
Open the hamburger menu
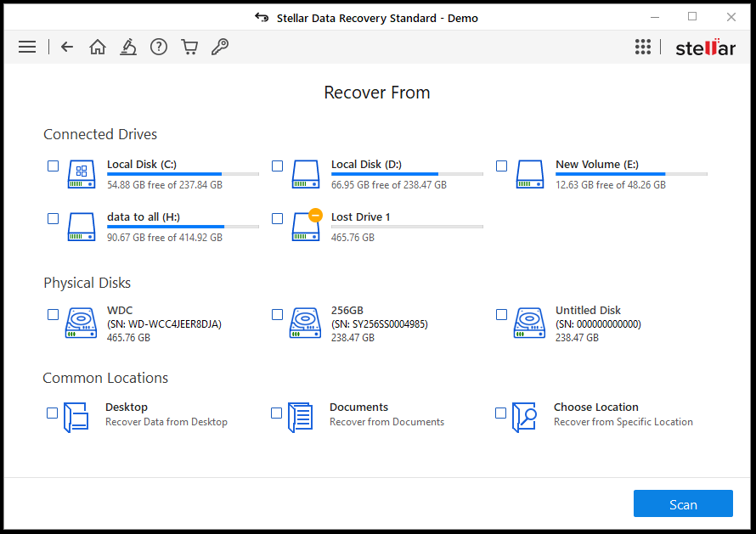coord(27,47)
